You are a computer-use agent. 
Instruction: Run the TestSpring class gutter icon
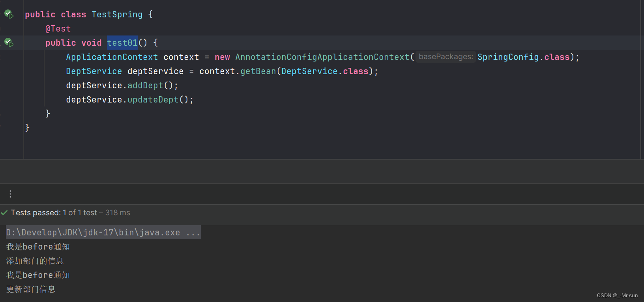pos(9,14)
